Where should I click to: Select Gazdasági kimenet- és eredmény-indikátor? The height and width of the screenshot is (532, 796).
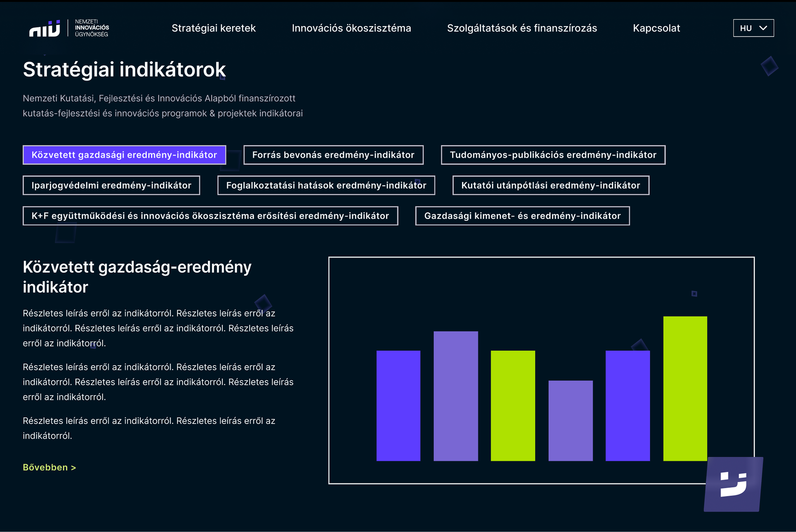point(522,216)
